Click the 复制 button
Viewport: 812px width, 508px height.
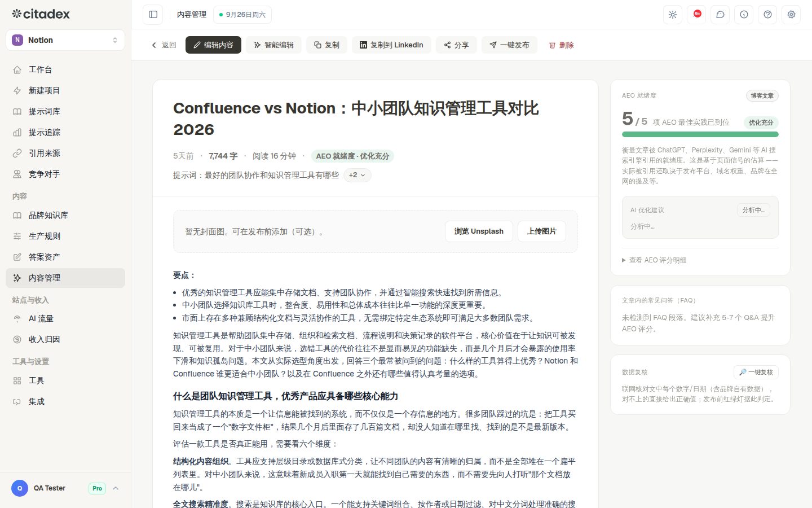click(326, 45)
